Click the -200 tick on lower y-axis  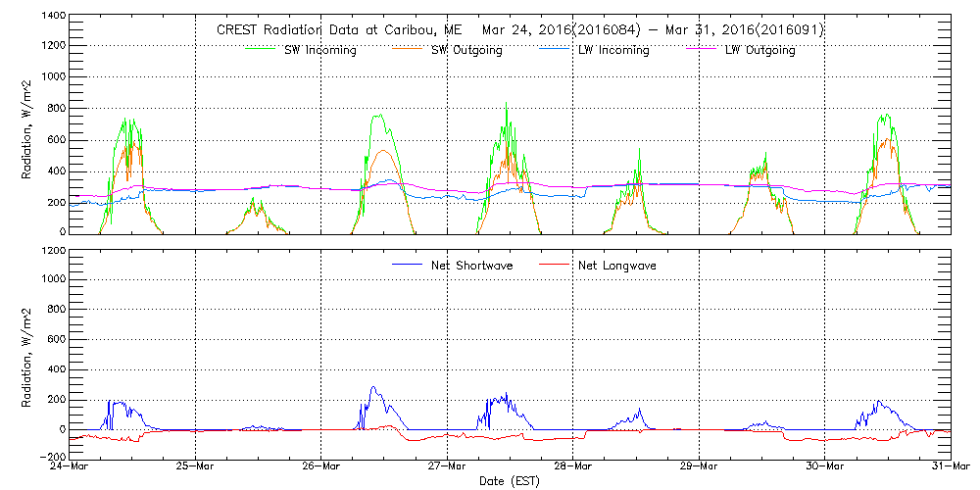[51, 458]
